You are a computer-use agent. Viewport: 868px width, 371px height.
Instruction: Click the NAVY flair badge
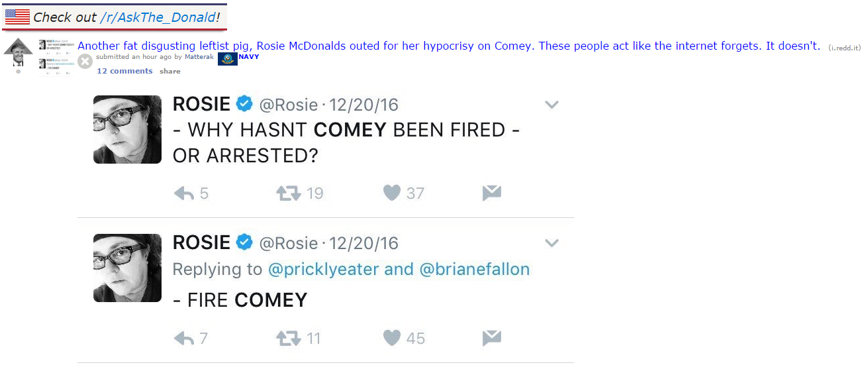pyautogui.click(x=248, y=57)
